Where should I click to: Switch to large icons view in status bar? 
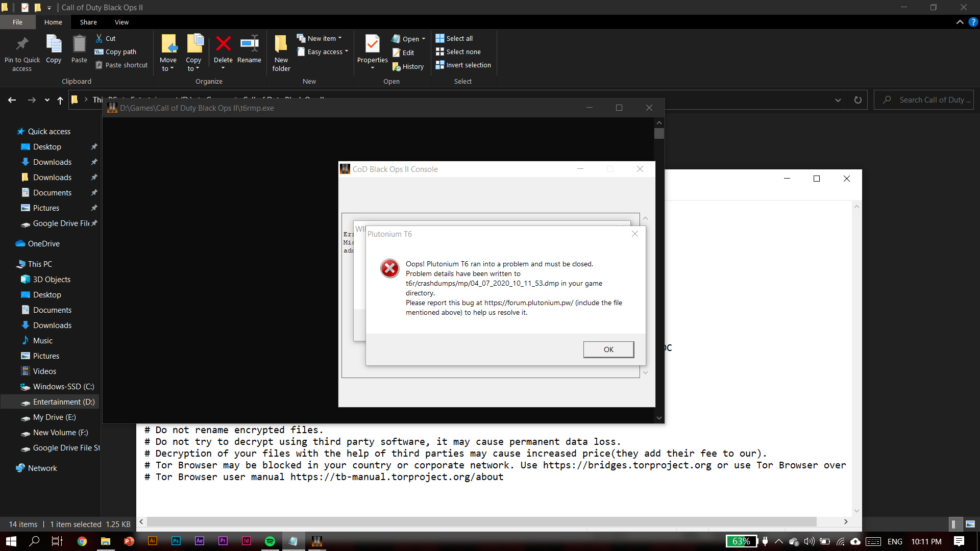coord(970,524)
